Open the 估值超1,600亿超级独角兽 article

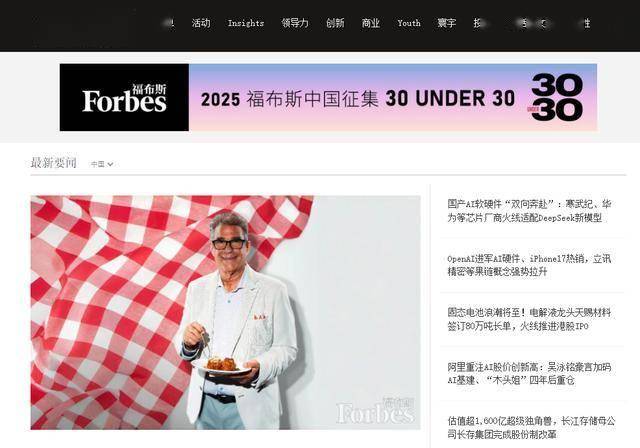[x=531, y=428]
